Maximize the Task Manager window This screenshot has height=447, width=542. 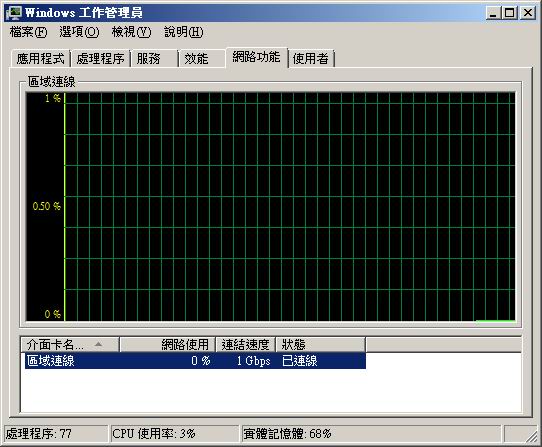pyautogui.click(x=510, y=13)
